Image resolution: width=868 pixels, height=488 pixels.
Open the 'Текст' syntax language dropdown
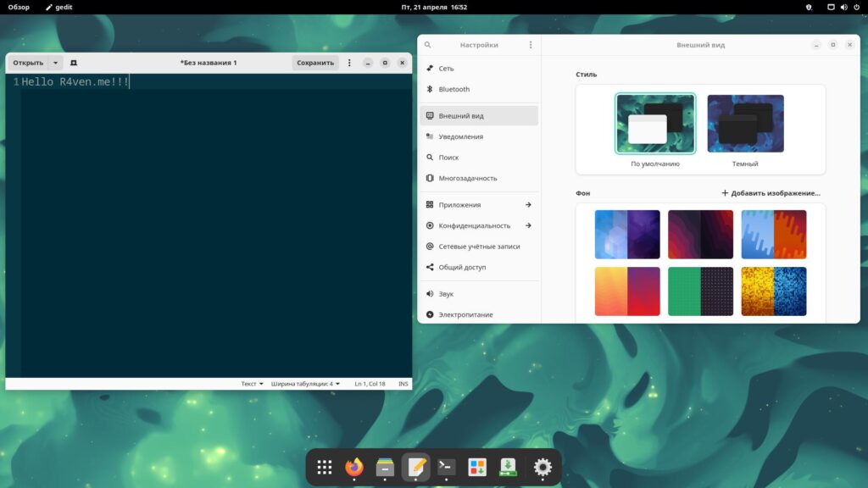(x=252, y=384)
